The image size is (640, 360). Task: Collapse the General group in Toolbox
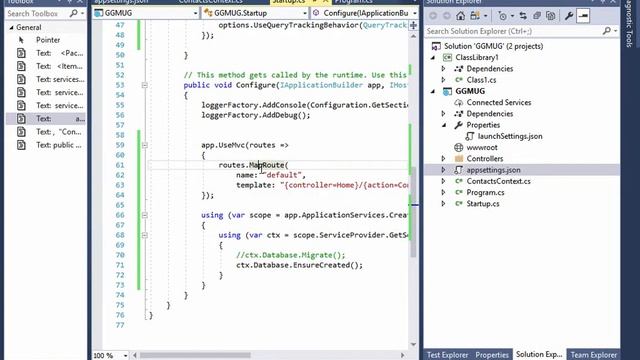click(x=11, y=27)
